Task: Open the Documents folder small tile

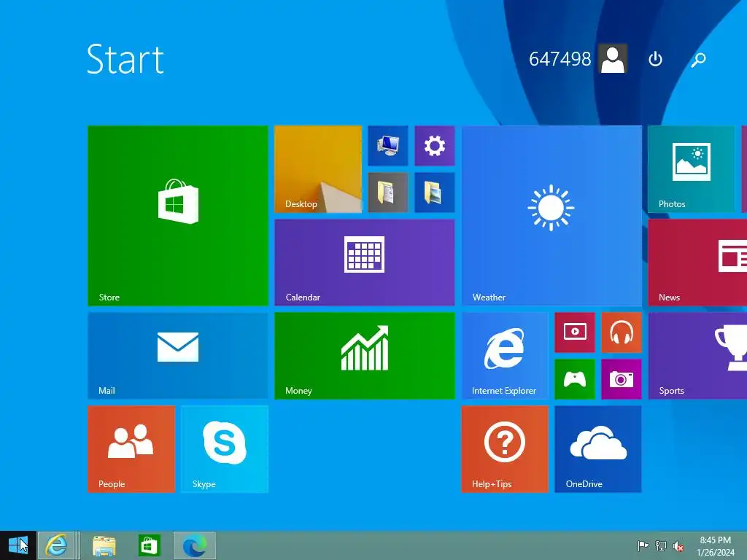Action: 388,192
